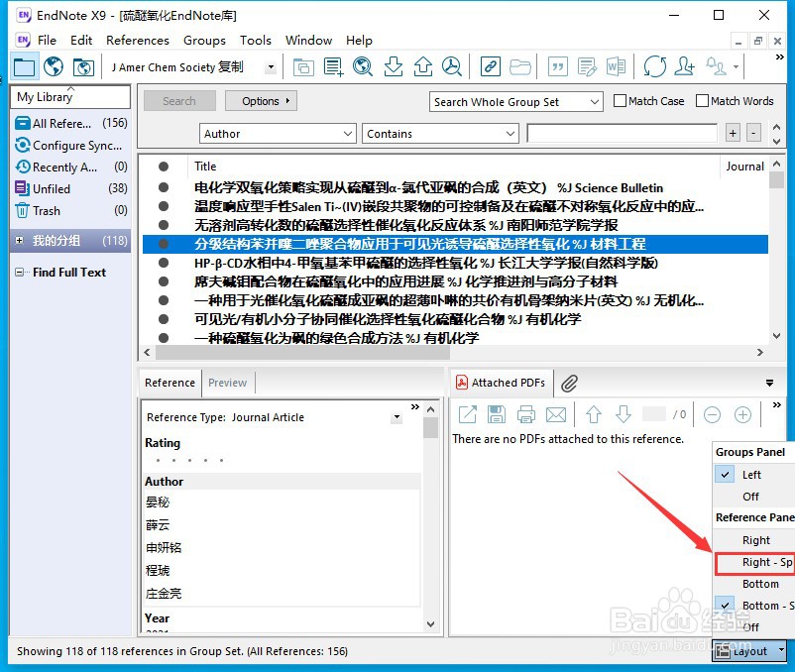Select Integrated Library & Online Search Mode icon
The image size is (795, 672).
click(x=83, y=66)
